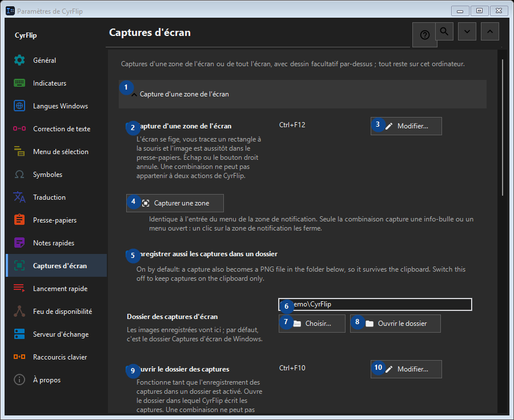Open the À propos page
Screen dimensions: 514x420
(57, 379)
